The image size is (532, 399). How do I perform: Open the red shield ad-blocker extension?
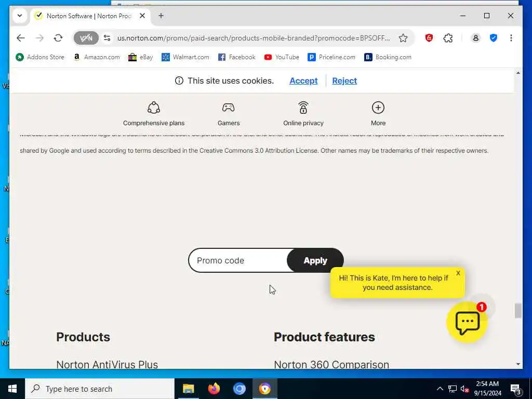(429, 38)
